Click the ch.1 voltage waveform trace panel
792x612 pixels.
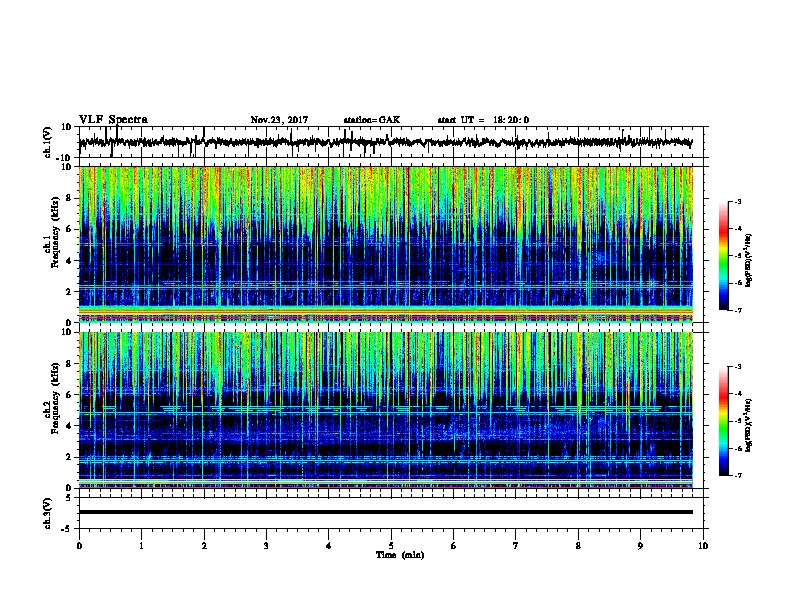pos(393,142)
